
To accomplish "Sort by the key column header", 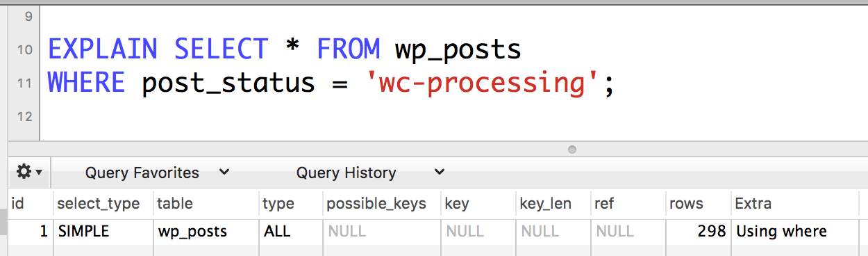I will coord(478,204).
